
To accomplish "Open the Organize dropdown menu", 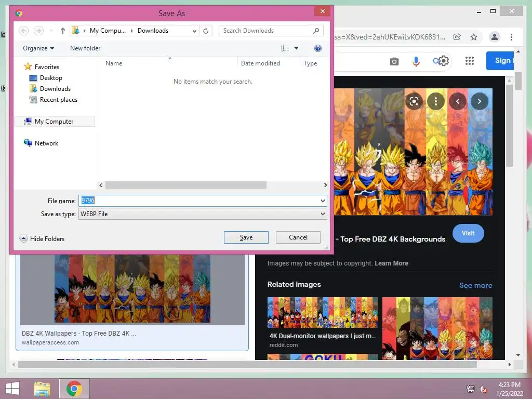I will tap(38, 48).
